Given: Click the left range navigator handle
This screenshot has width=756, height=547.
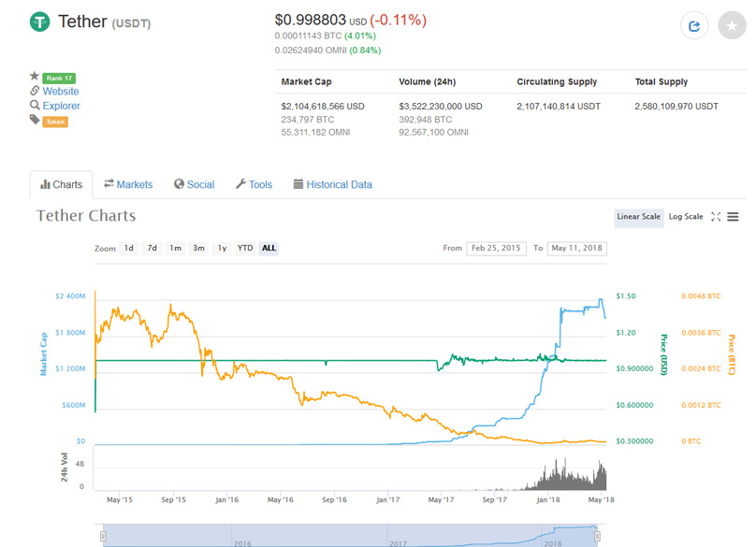Looking at the screenshot, I should pos(103,536).
